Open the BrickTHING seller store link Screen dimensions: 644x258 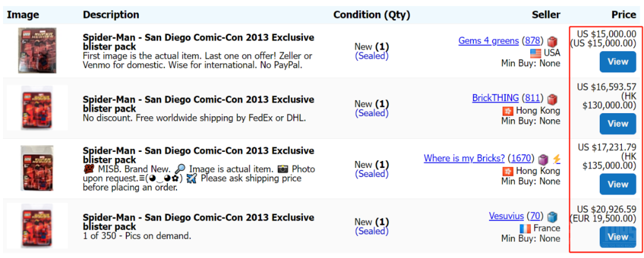(x=496, y=98)
